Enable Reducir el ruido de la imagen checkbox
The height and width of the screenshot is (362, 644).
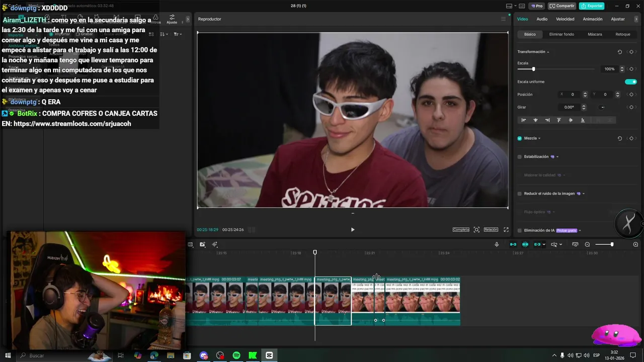[520, 194]
